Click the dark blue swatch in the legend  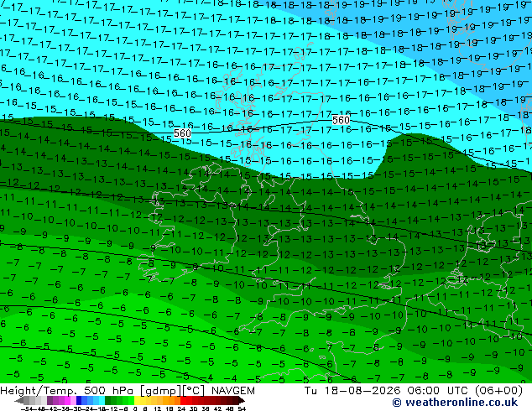(79, 400)
